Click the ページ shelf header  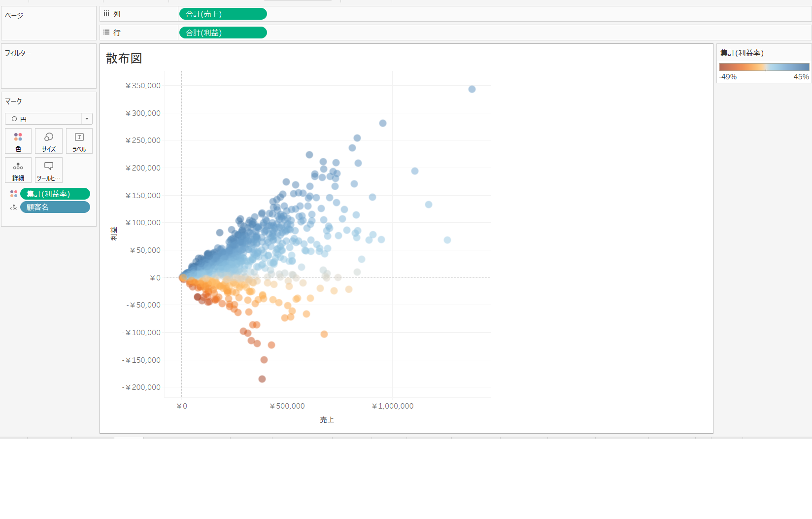(14, 15)
